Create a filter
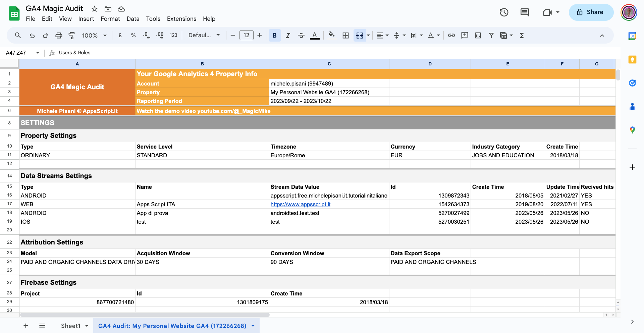 [x=491, y=35]
